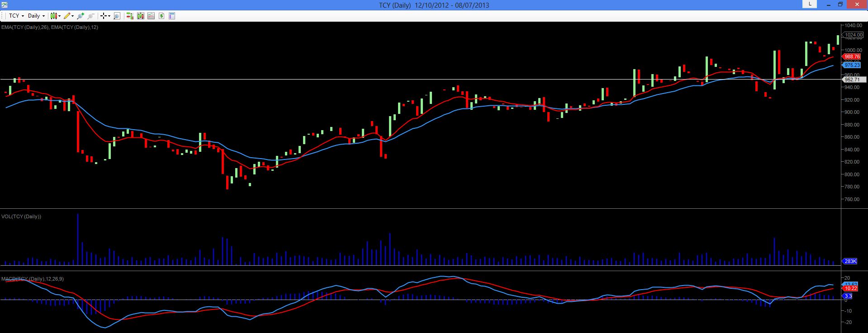Image resolution: width=868 pixels, height=333 pixels.
Task: Open the Daily timeframe dropdown
Action: coord(36,16)
